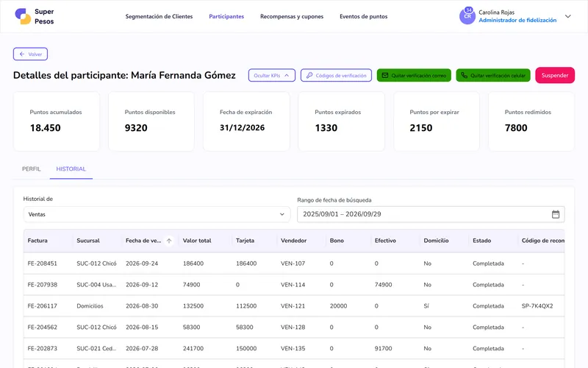Image resolution: width=588 pixels, height=368 pixels.
Task: Click the Factura column header
Action: (37, 241)
